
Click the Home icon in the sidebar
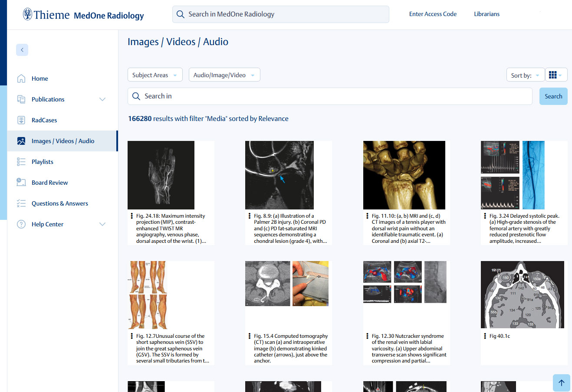pyautogui.click(x=21, y=78)
